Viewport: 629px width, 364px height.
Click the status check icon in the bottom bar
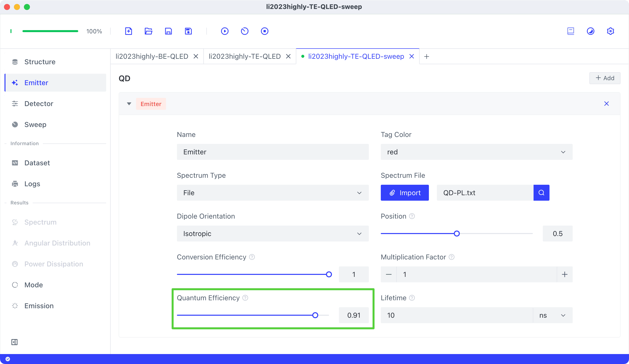pyautogui.click(x=8, y=359)
